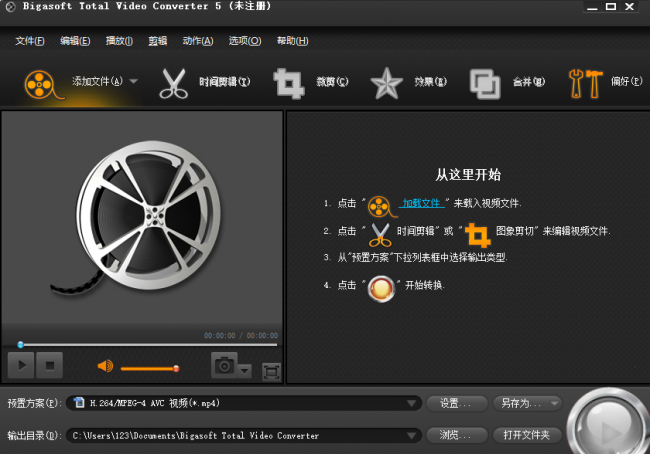
Task: Play the preview video
Action: (x=21, y=365)
